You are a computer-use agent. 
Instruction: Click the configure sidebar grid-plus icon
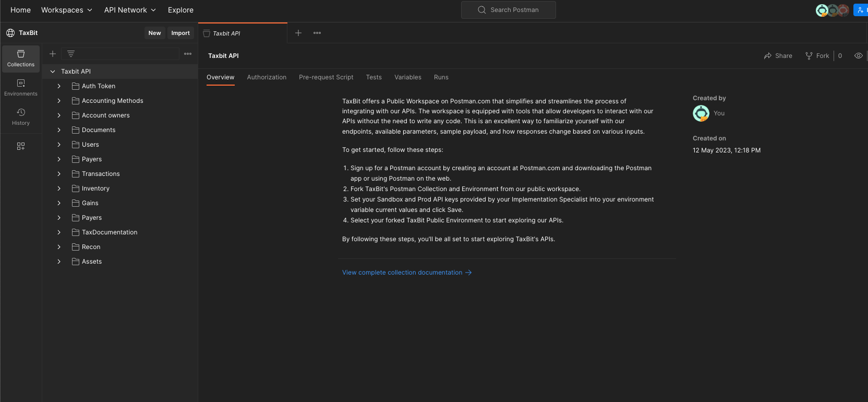(x=21, y=146)
